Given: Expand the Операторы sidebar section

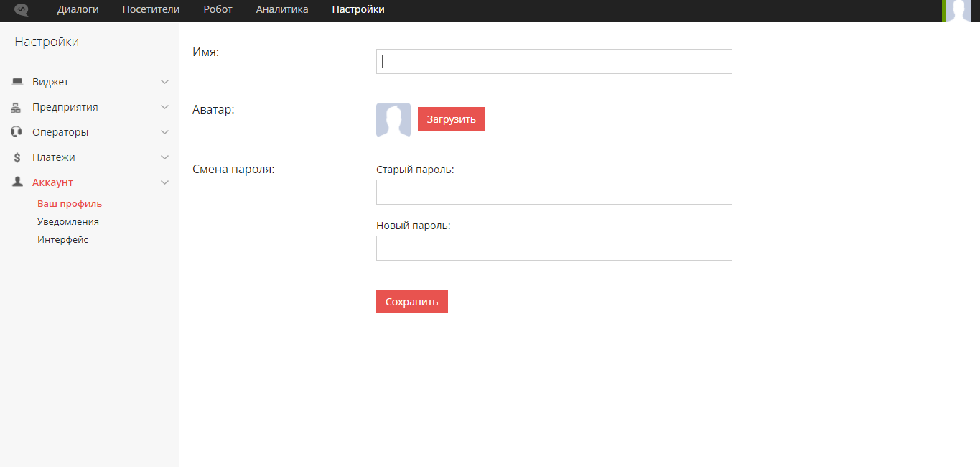Looking at the screenshot, I should coord(165,131).
